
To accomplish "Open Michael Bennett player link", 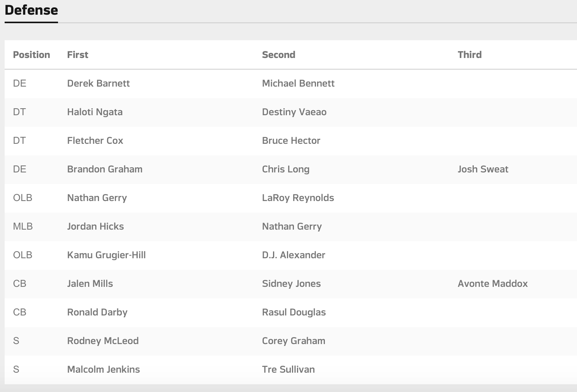I will [x=298, y=84].
